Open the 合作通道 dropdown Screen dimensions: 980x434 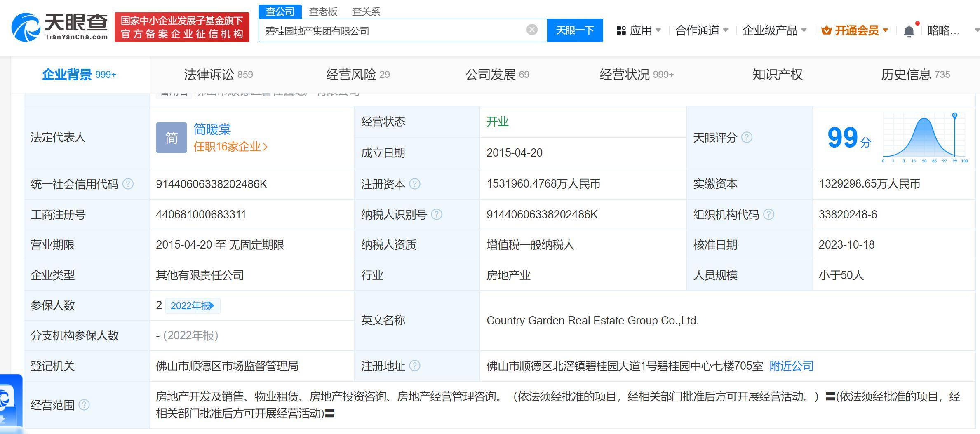point(702,30)
